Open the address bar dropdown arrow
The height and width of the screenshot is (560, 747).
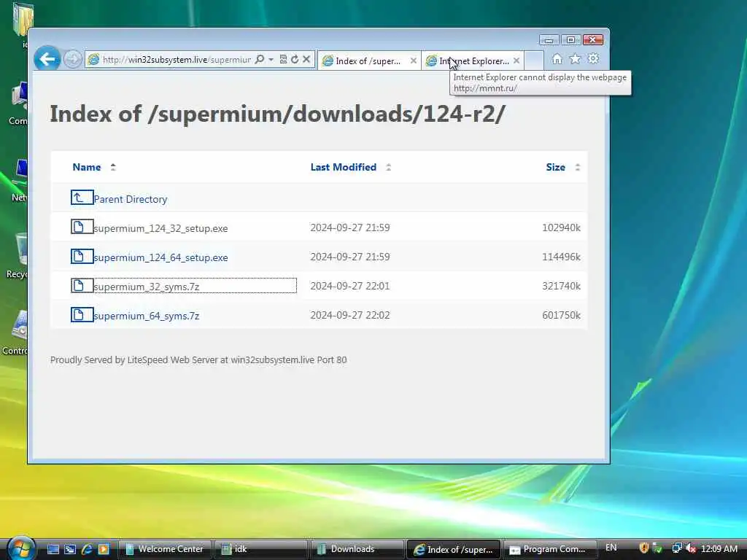[x=271, y=60]
